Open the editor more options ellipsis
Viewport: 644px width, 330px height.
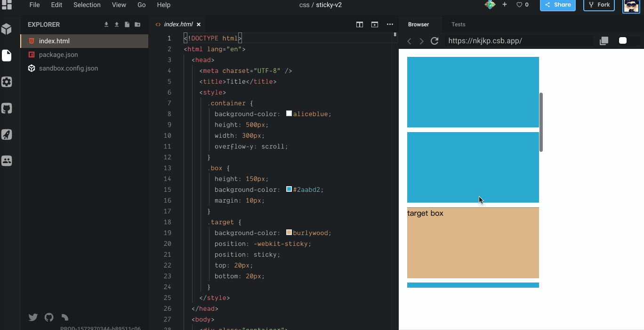pos(390,24)
